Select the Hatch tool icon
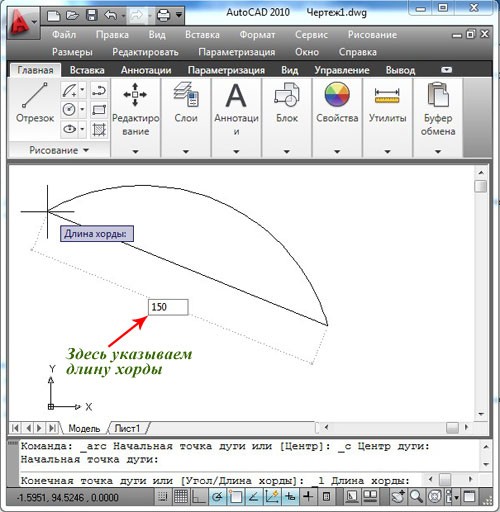 (99, 129)
